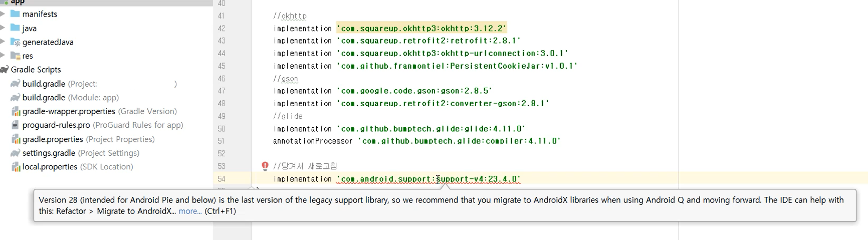This screenshot has height=240, width=868.
Task: Open build.gradle (Module: app) file
Action: point(70,97)
